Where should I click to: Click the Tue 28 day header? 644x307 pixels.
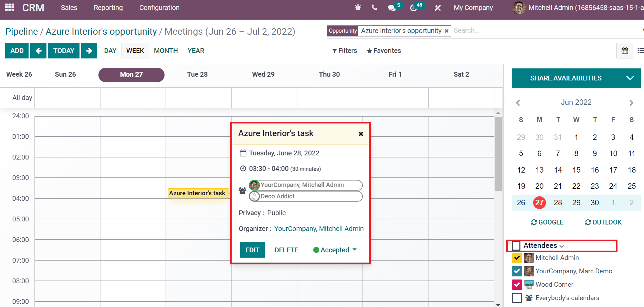pyautogui.click(x=197, y=75)
